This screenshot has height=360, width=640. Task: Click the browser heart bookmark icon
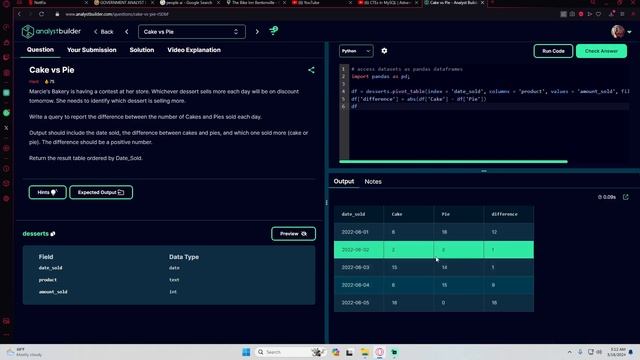pos(598,14)
